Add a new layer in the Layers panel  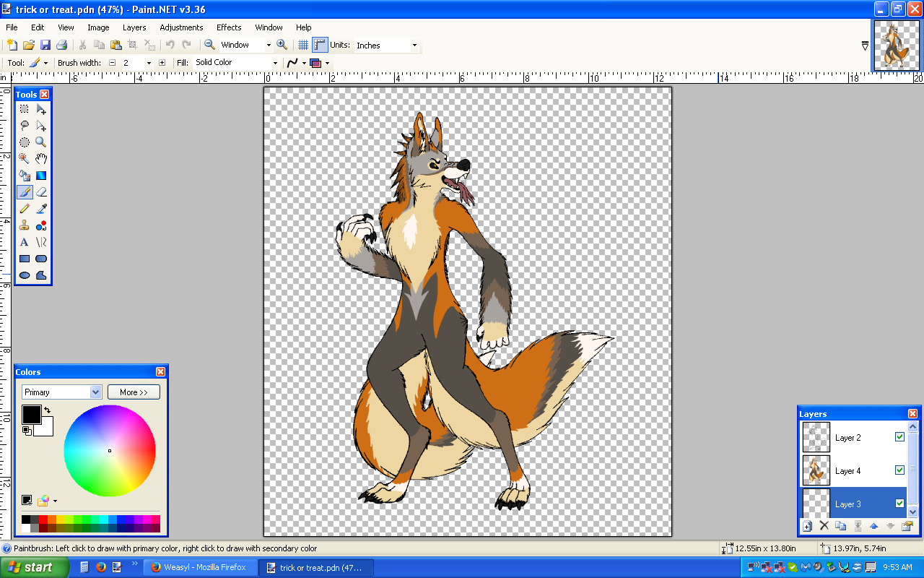click(x=808, y=526)
